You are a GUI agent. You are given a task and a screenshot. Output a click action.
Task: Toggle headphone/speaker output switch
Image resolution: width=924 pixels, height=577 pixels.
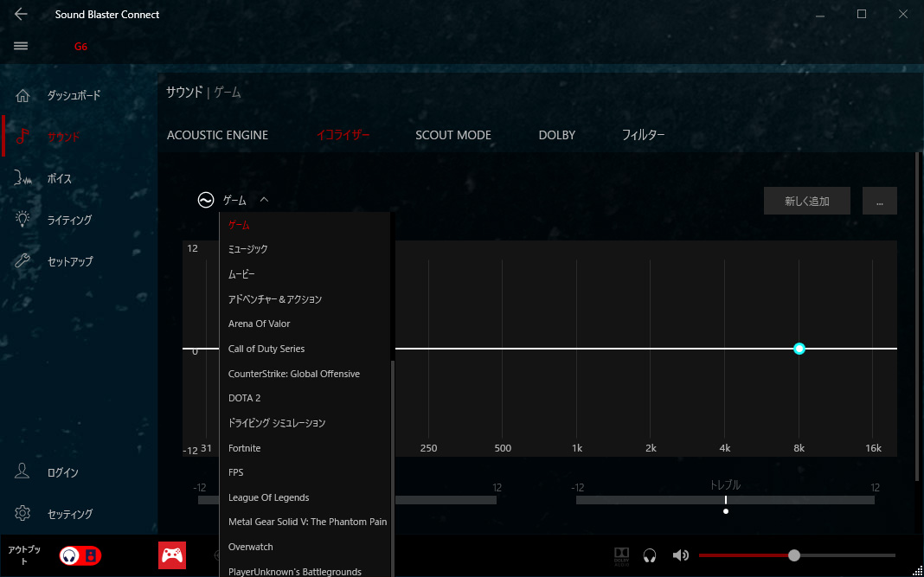tap(80, 555)
